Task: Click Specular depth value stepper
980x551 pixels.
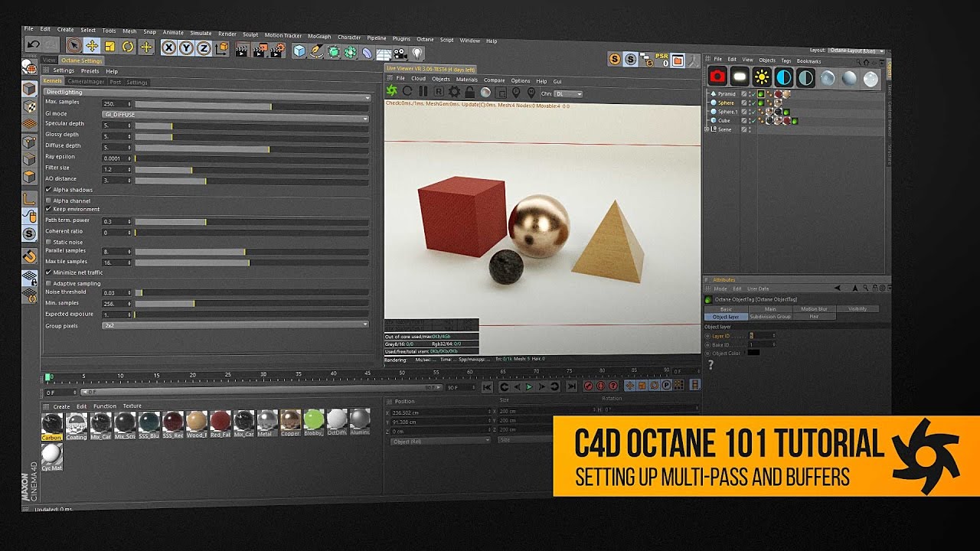Action: pyautogui.click(x=129, y=124)
